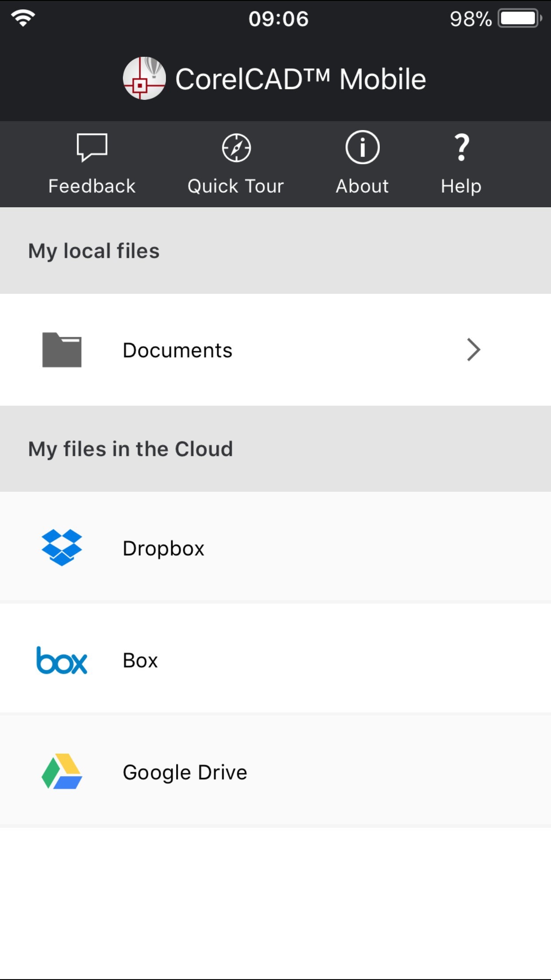The height and width of the screenshot is (980, 551).
Task: Tap the Box logo icon
Action: 62,660
